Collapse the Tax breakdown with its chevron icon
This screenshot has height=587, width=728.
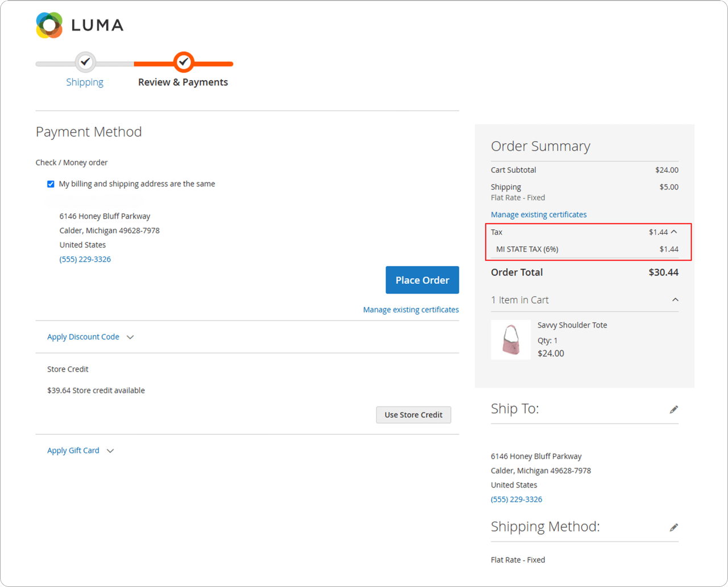(675, 232)
